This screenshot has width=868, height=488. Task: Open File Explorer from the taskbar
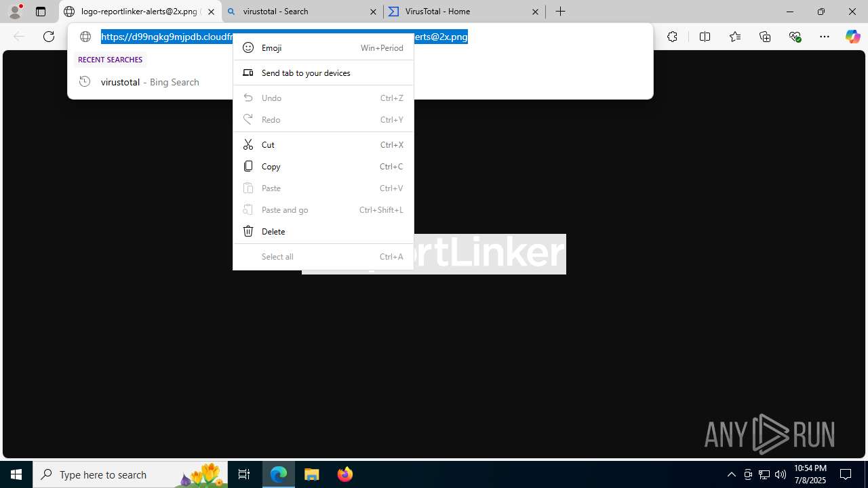point(312,474)
